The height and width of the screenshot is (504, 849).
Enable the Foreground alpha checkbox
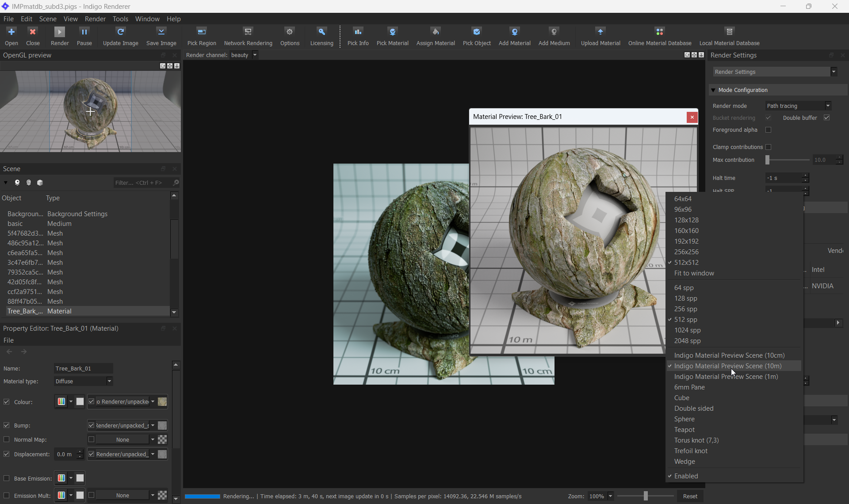coord(768,130)
